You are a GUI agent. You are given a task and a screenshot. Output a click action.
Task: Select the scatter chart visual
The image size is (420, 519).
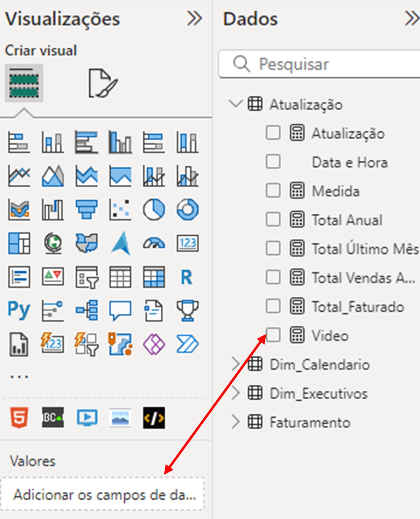pos(120,209)
